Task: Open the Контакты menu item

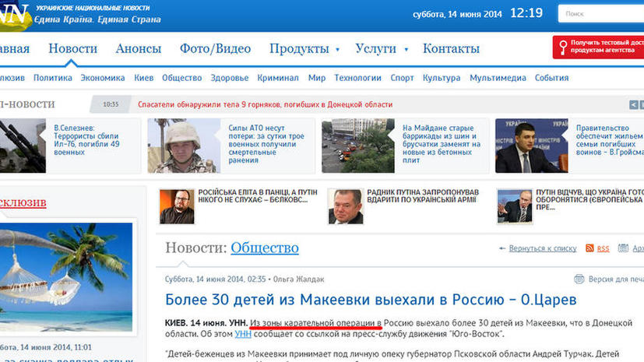Action: (x=451, y=48)
